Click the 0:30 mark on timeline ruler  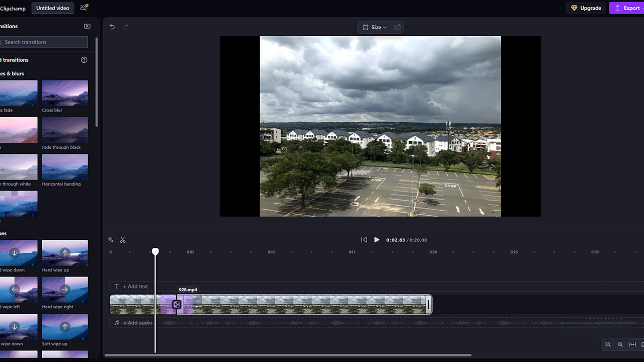point(595,252)
